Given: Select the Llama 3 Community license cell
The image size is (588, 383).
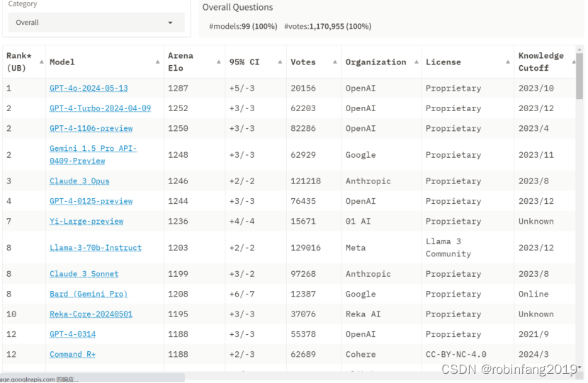Looking at the screenshot, I should click(448, 248).
